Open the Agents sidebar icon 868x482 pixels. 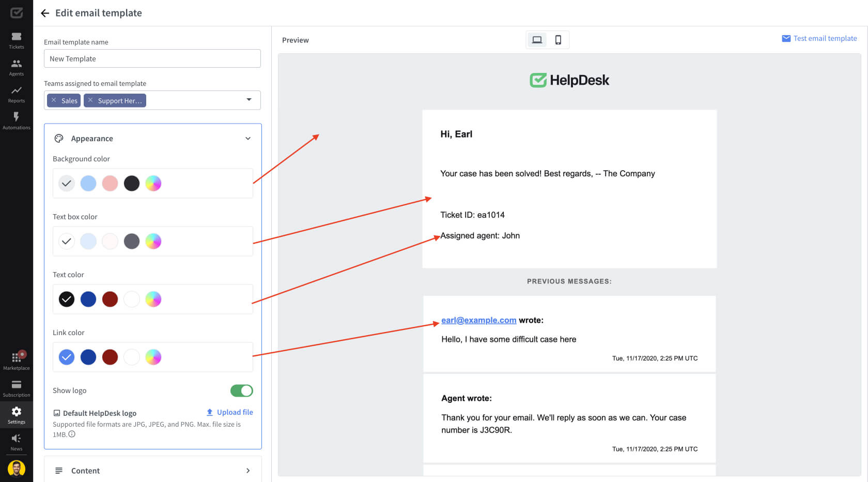17,67
